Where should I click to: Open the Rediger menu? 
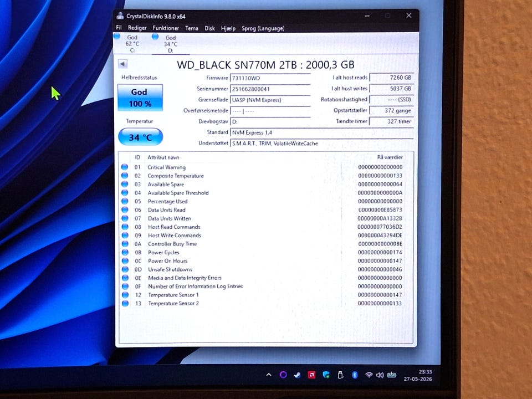[137, 28]
